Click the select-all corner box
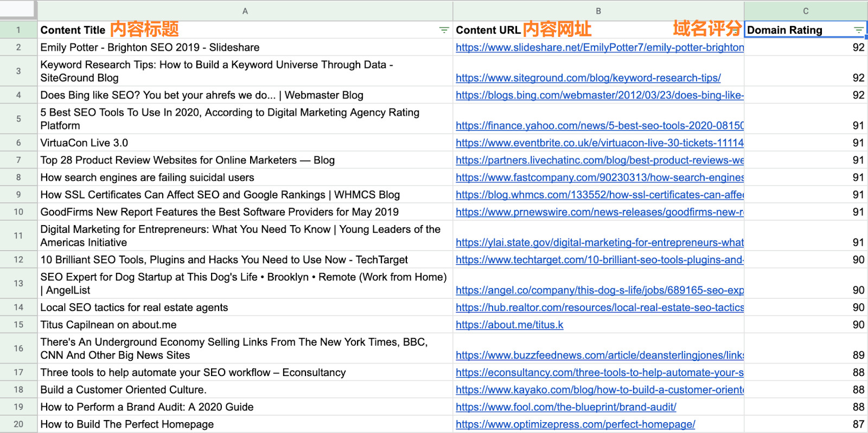 click(x=18, y=10)
